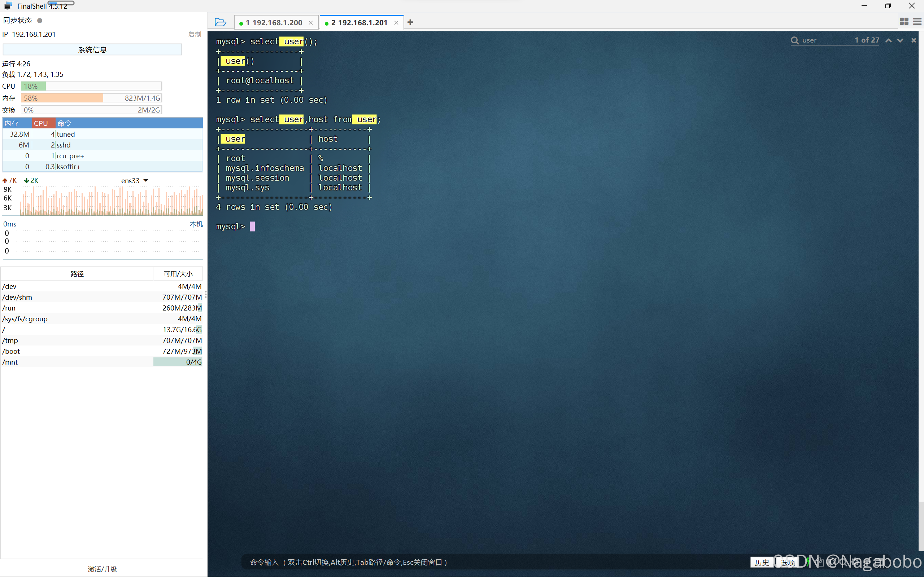The image size is (924, 577).
Task: Open the folder connection manager icon
Action: click(220, 22)
